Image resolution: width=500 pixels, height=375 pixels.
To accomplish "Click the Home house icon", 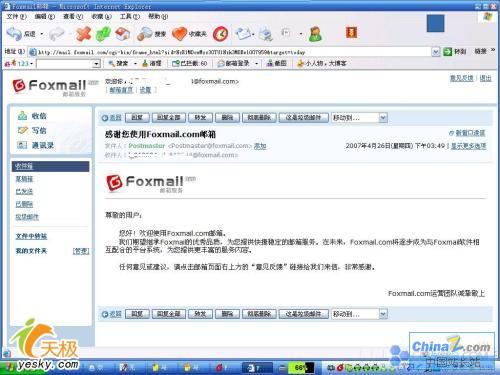I will [123, 34].
